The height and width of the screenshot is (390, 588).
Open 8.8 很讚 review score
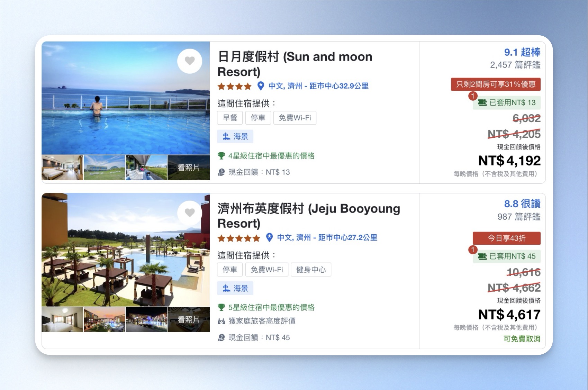pos(522,204)
